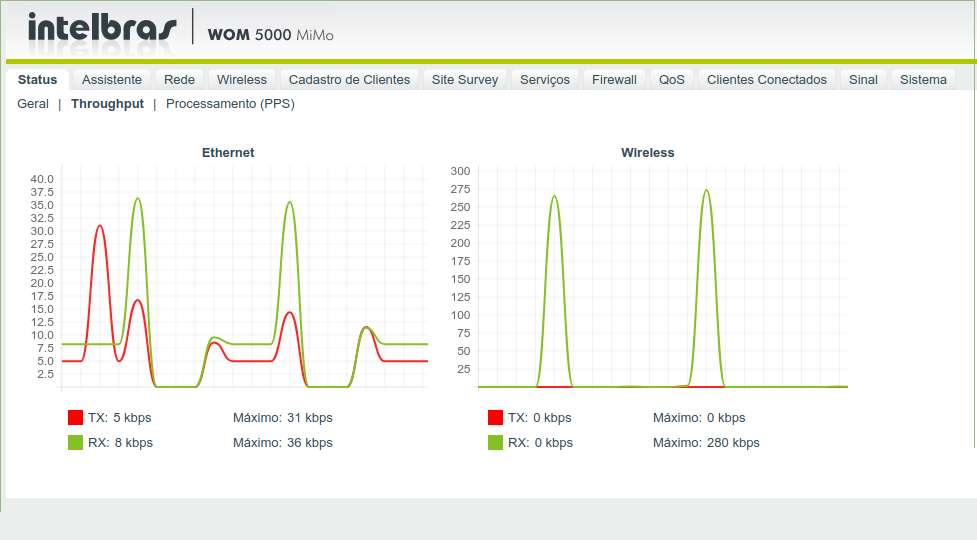Click the Ethernet throughput graph
The width and height of the screenshot is (977, 540).
244,277
